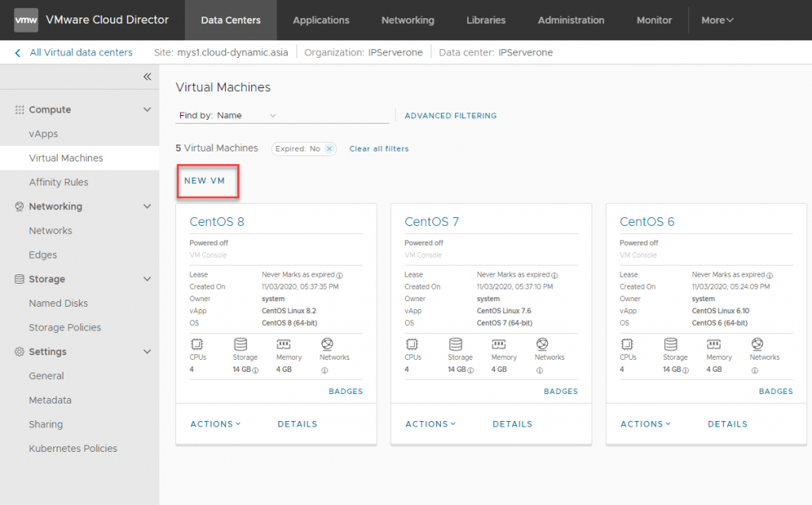812x505 pixels.
Task: Open the Administration tab
Action: pyautogui.click(x=571, y=20)
